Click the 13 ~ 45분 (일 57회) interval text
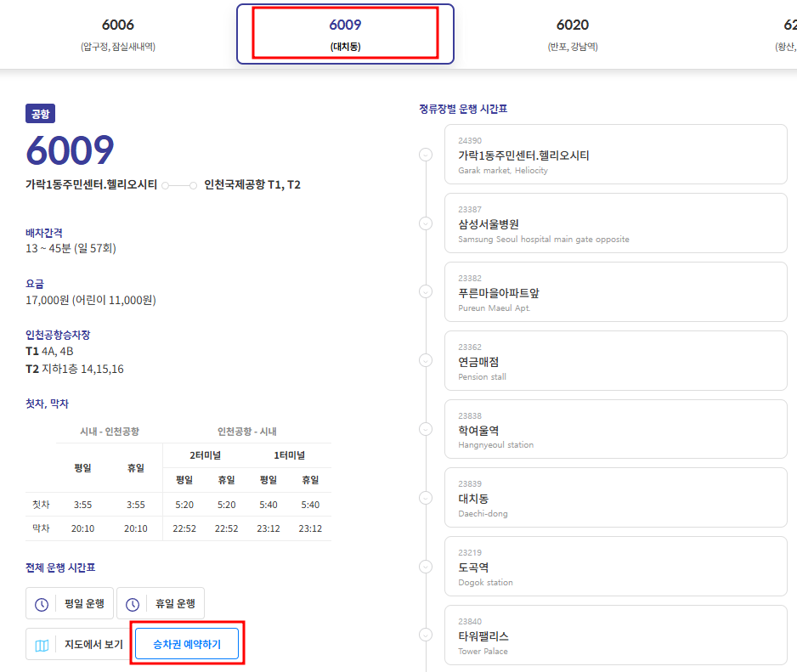The width and height of the screenshot is (797, 672). 71,249
